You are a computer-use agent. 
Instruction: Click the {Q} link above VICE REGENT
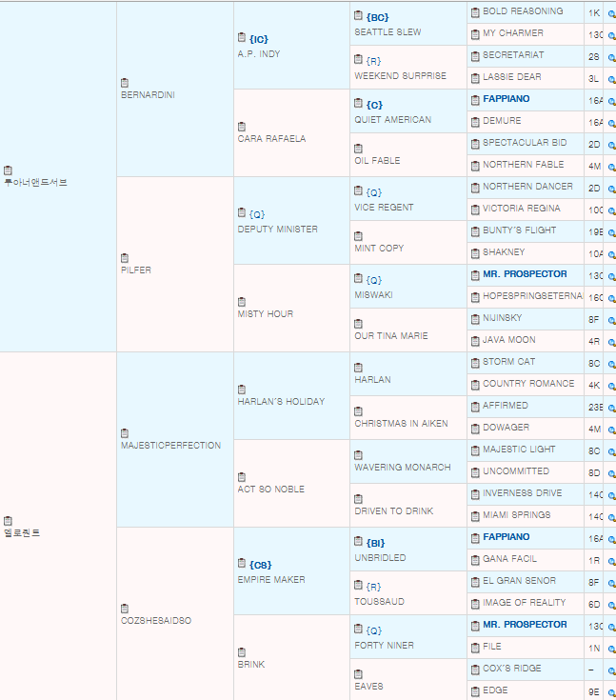click(374, 192)
